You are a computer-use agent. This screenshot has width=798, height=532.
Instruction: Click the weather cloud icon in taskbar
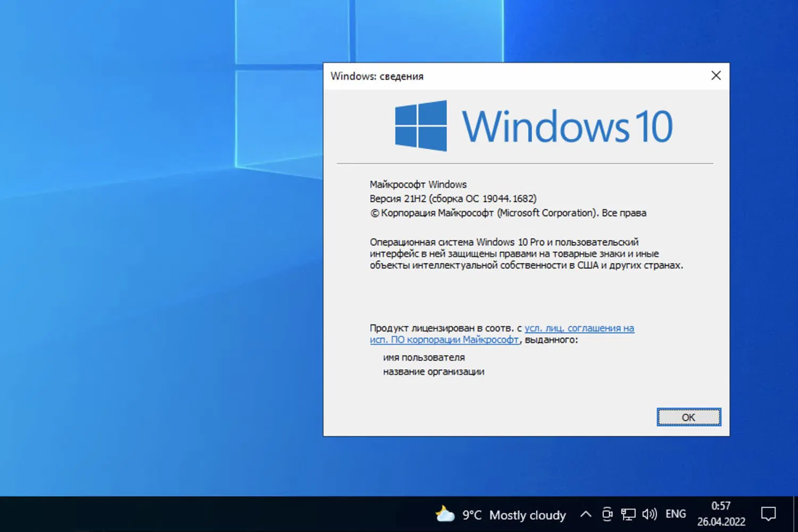pyautogui.click(x=445, y=514)
